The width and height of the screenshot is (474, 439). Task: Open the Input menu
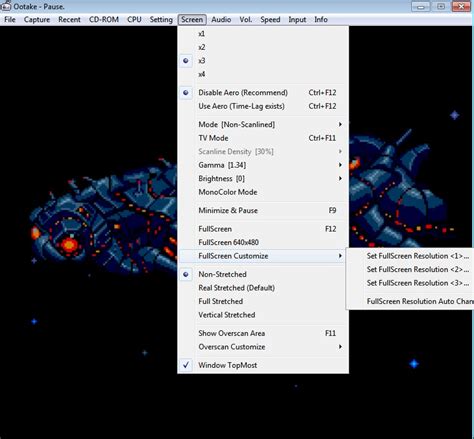297,20
